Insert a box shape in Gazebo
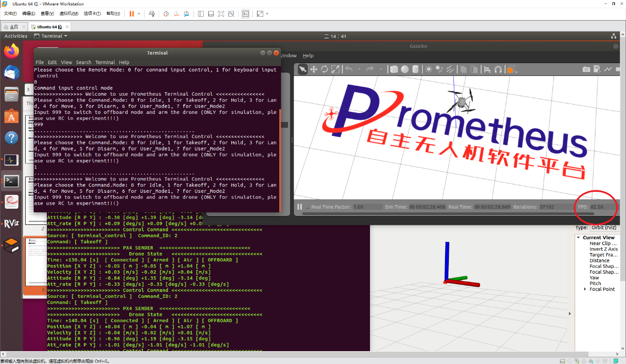The height and width of the screenshot is (364, 626). coord(394,70)
